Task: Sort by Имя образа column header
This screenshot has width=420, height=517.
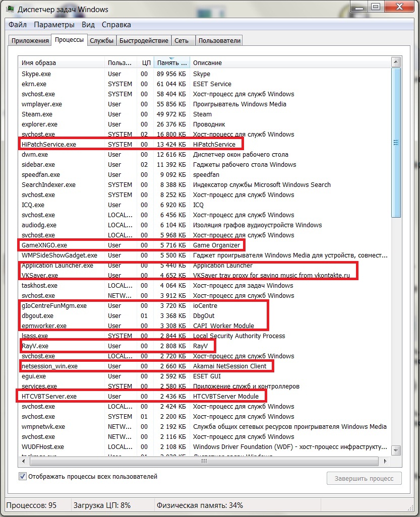Action: 61,62
